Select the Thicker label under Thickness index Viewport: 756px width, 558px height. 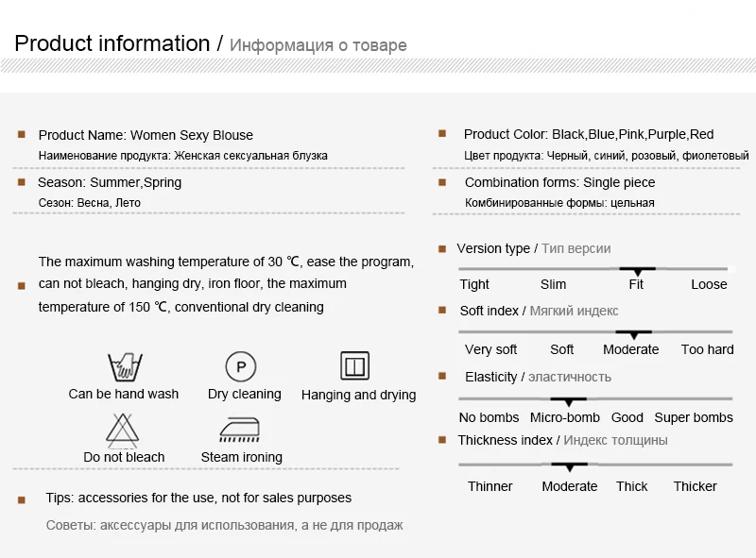pyautogui.click(x=695, y=486)
